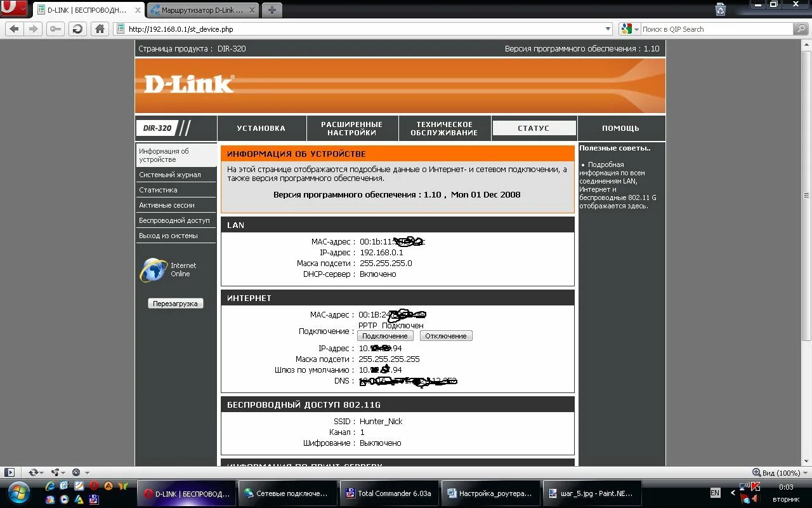Go forward with the browser forward arrow
This screenshot has width=812, height=508.
(x=33, y=29)
